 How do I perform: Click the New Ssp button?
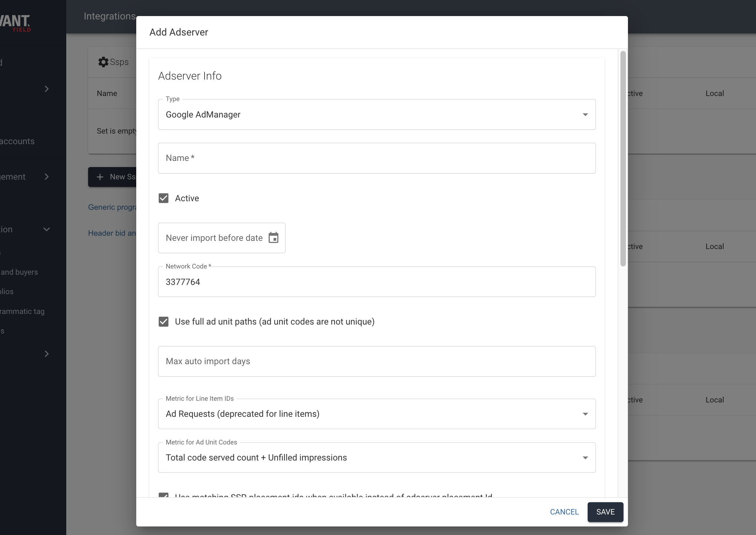tap(112, 177)
